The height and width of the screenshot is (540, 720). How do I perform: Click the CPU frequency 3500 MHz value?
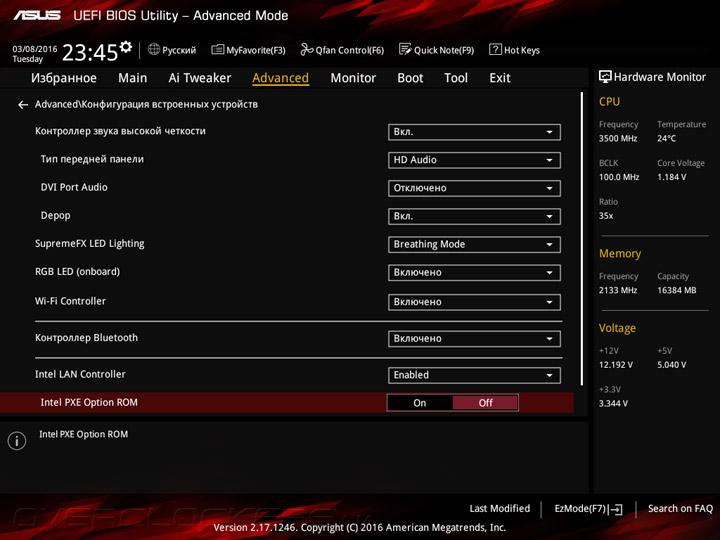click(x=618, y=138)
